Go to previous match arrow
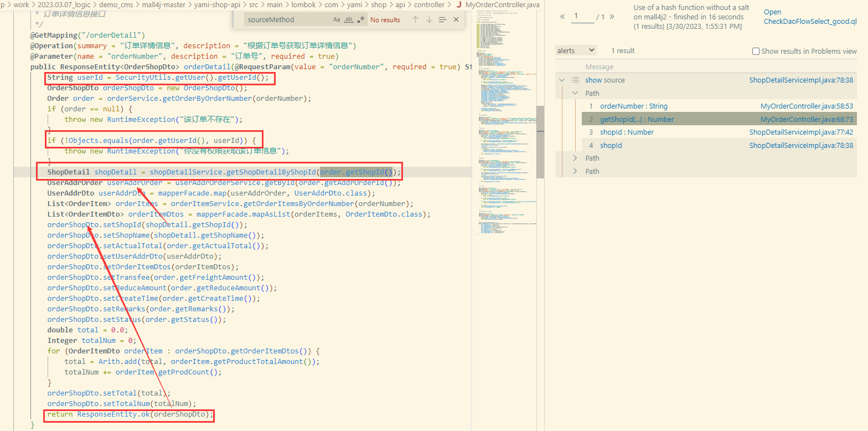This screenshot has height=431, width=868. click(415, 19)
